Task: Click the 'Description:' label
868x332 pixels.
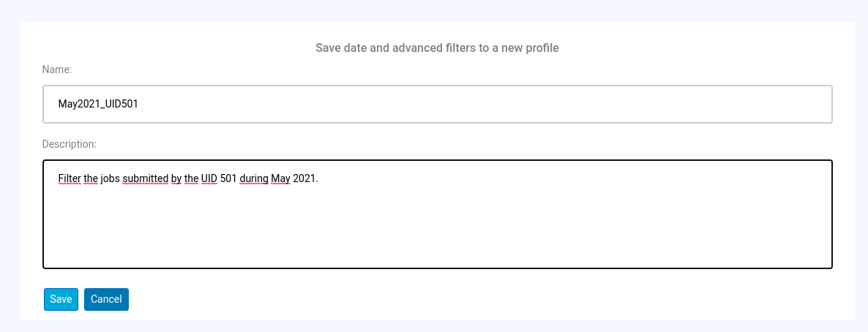Action: [70, 144]
